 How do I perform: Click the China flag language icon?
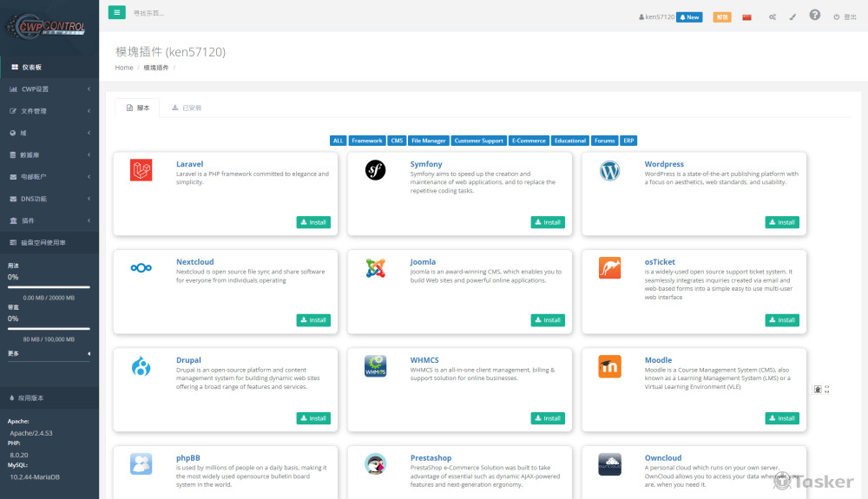coord(746,16)
